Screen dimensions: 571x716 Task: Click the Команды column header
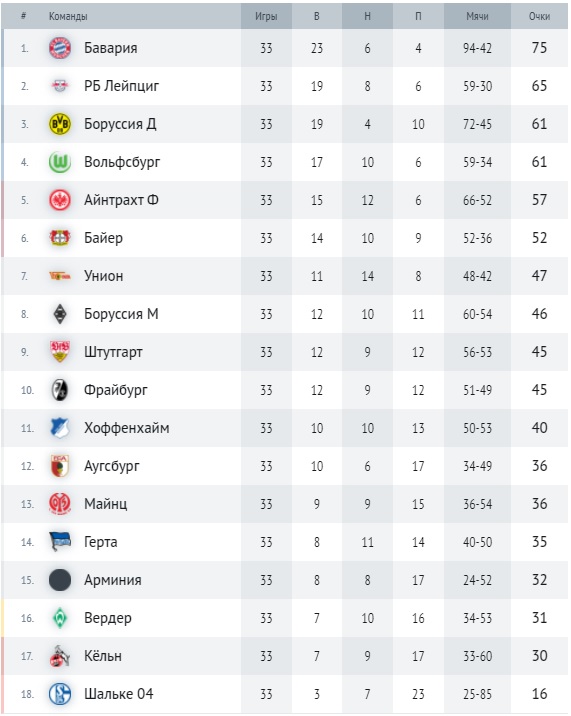[x=68, y=16]
